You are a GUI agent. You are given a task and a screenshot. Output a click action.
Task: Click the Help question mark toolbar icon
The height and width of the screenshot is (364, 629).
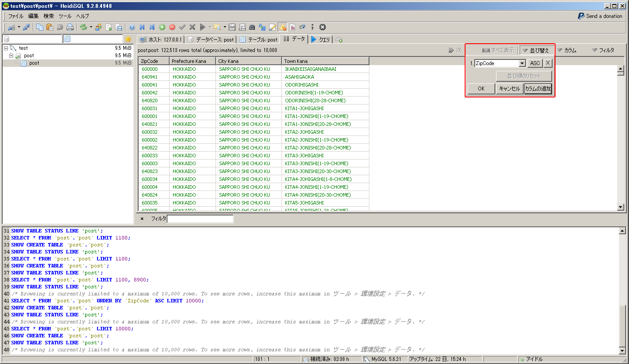[132, 27]
